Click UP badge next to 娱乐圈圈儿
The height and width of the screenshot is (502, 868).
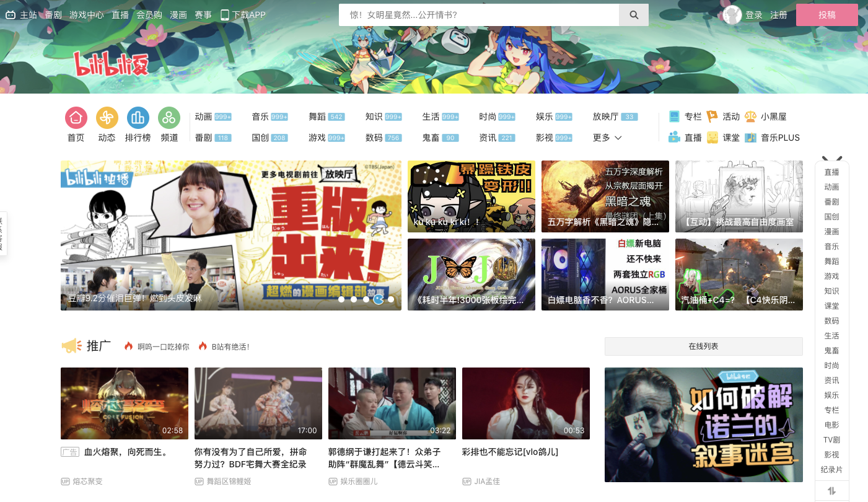click(x=333, y=482)
